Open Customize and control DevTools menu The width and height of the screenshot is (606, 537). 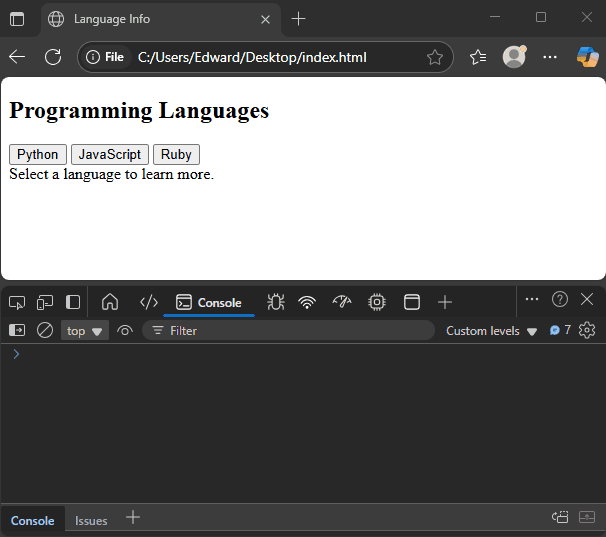(x=532, y=299)
